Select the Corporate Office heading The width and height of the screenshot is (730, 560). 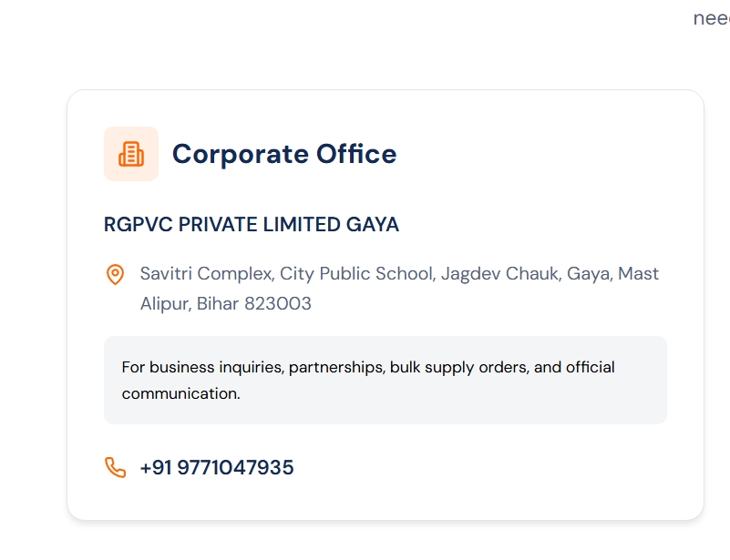(x=283, y=154)
